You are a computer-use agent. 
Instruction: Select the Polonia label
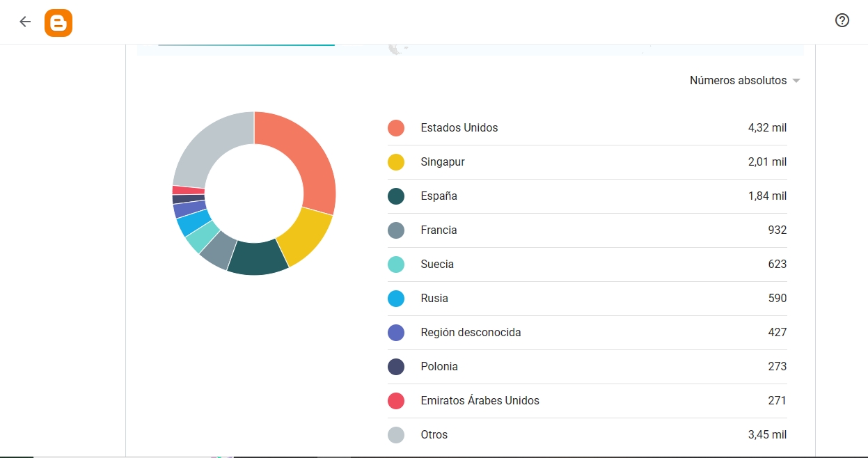coord(439,367)
